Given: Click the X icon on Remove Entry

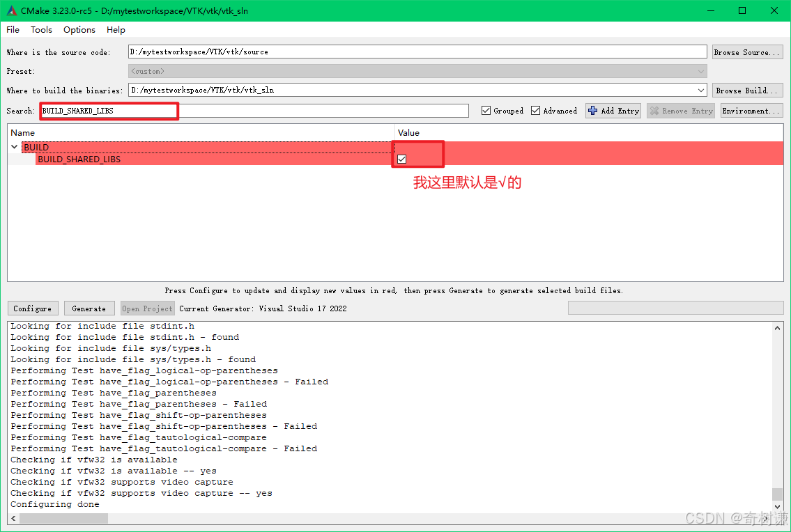Looking at the screenshot, I should pos(654,111).
